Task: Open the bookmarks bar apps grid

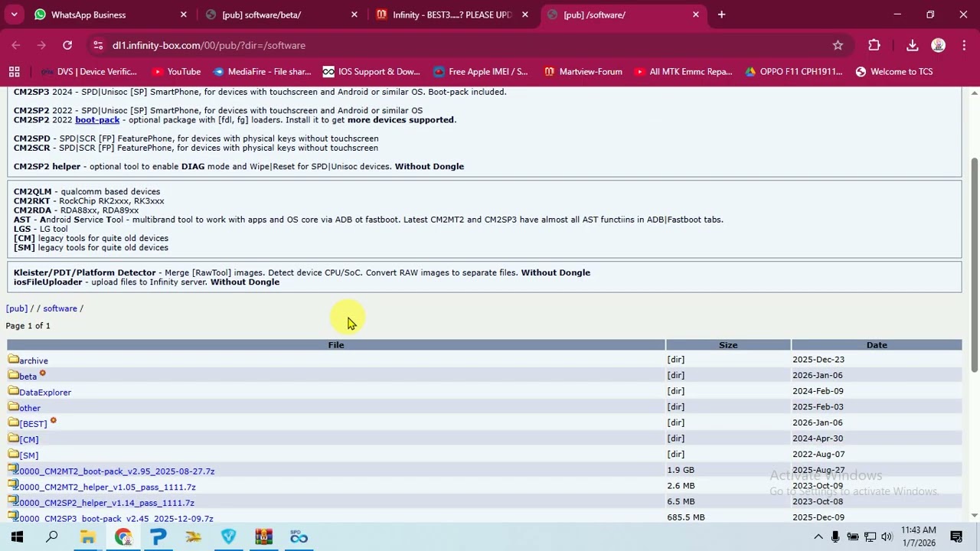Action: [14, 72]
